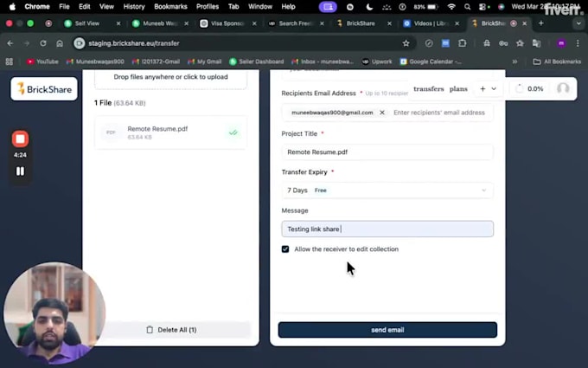Screen dimensions: 588x368
Task: Click the address bar URL
Action: 134,43
